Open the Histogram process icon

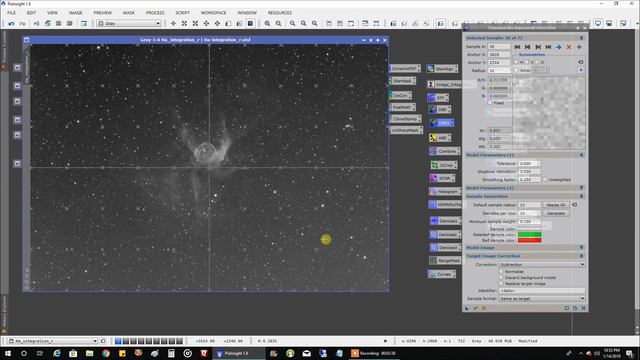coord(444,191)
